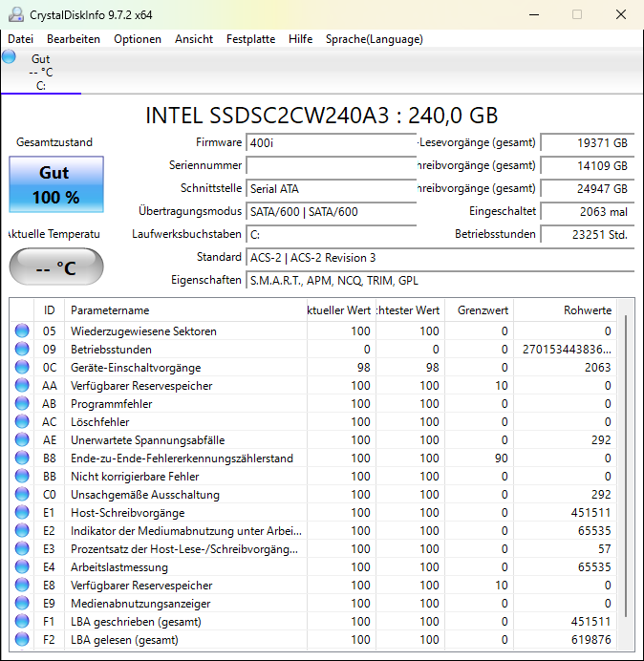Open the Optionen menu
Screen dimensions: 644x661
tap(138, 39)
